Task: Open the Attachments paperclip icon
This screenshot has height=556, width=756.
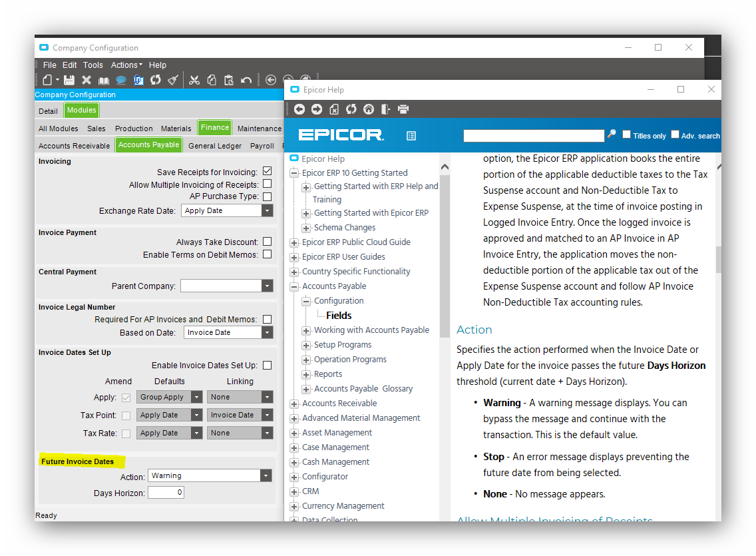Action: [x=138, y=80]
